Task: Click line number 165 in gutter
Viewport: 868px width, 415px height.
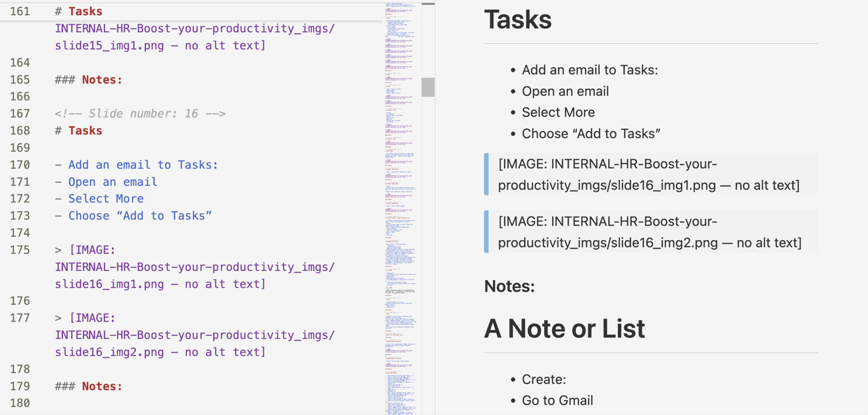Action: [x=20, y=80]
